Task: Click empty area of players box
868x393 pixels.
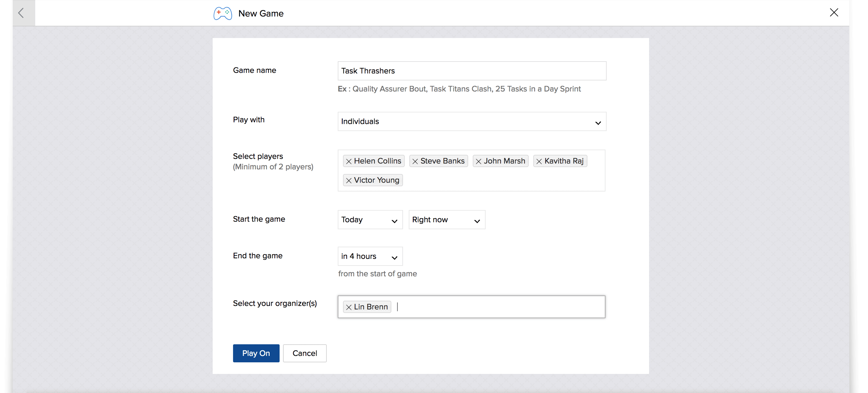Action: point(505,180)
